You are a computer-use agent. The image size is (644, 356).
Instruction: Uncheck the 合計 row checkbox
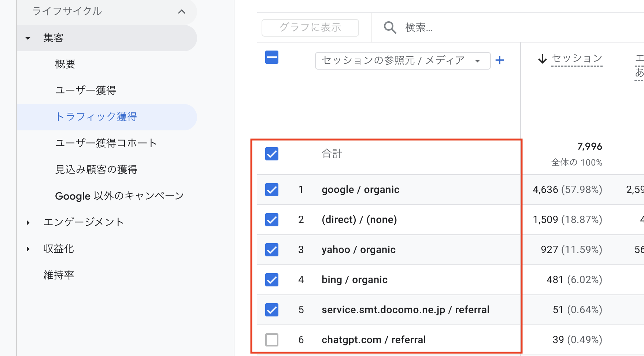coord(272,154)
